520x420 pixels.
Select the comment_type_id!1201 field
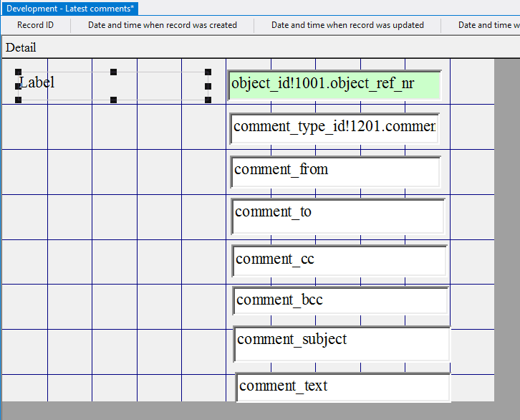tap(334, 128)
